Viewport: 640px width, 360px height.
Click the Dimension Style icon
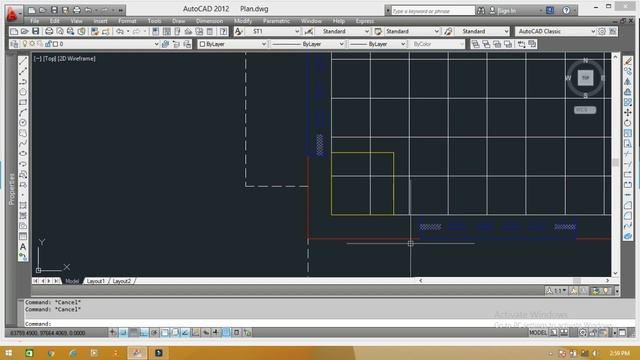pos(309,31)
